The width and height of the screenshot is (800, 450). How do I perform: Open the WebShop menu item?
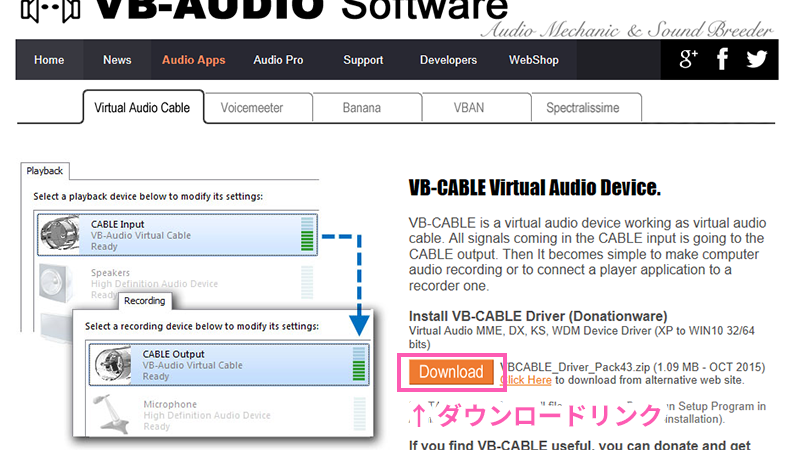[534, 60]
